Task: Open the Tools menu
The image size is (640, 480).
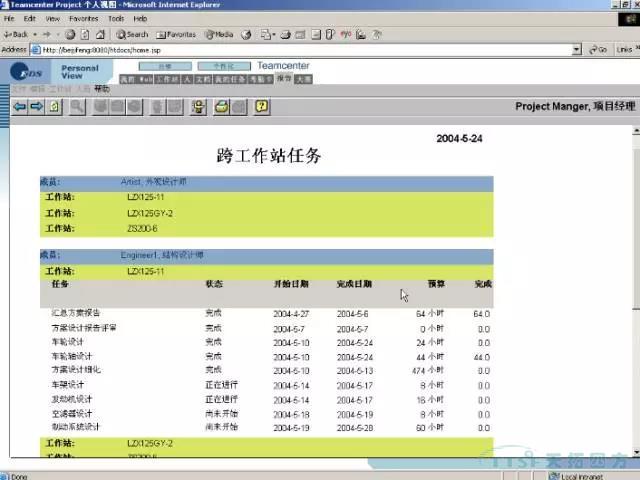Action: [116, 18]
